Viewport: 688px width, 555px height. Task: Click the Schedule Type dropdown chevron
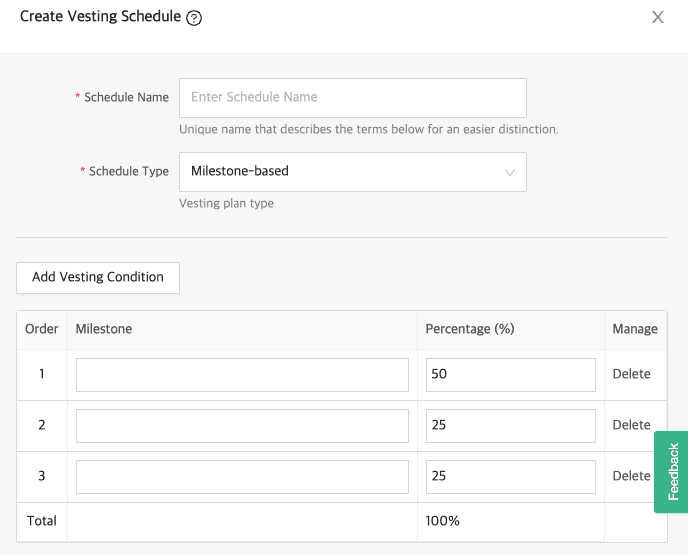pos(510,172)
